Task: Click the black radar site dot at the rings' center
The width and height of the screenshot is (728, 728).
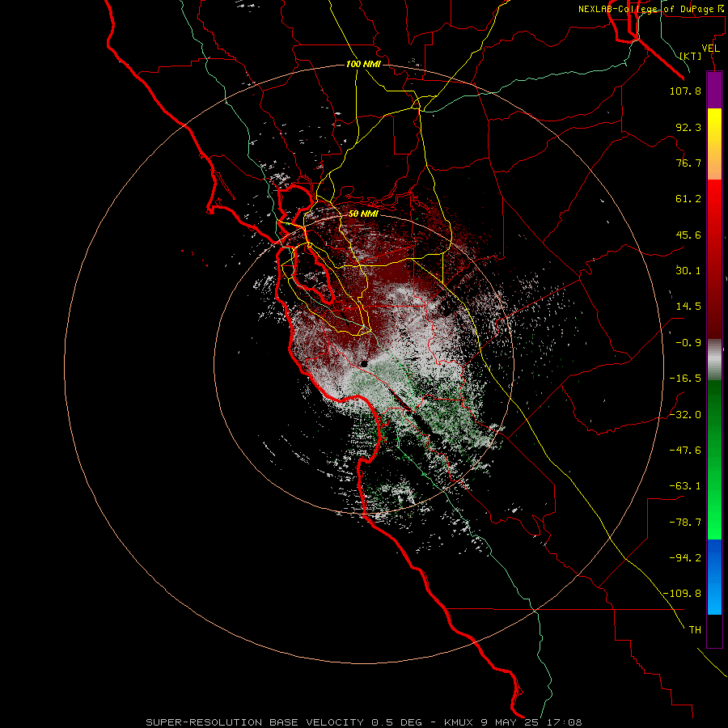Action: click(364, 364)
